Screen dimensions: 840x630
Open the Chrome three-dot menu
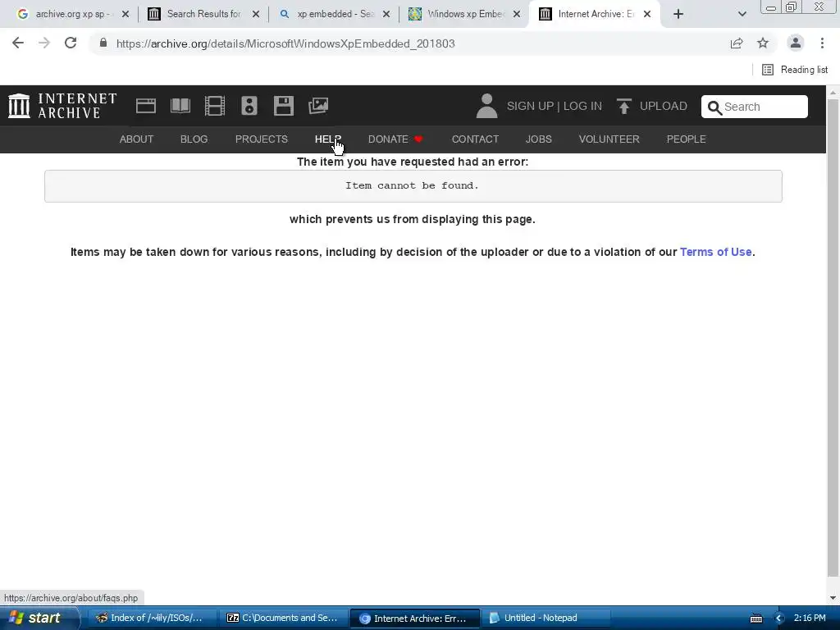(822, 43)
